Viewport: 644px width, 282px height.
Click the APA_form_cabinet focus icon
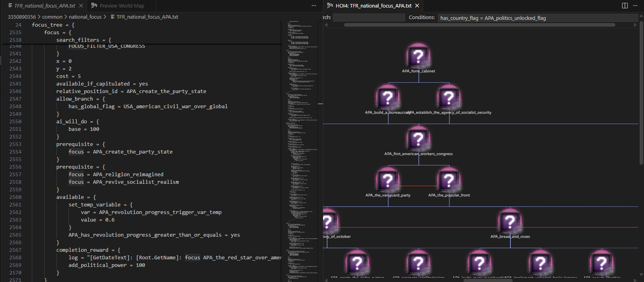(418, 56)
